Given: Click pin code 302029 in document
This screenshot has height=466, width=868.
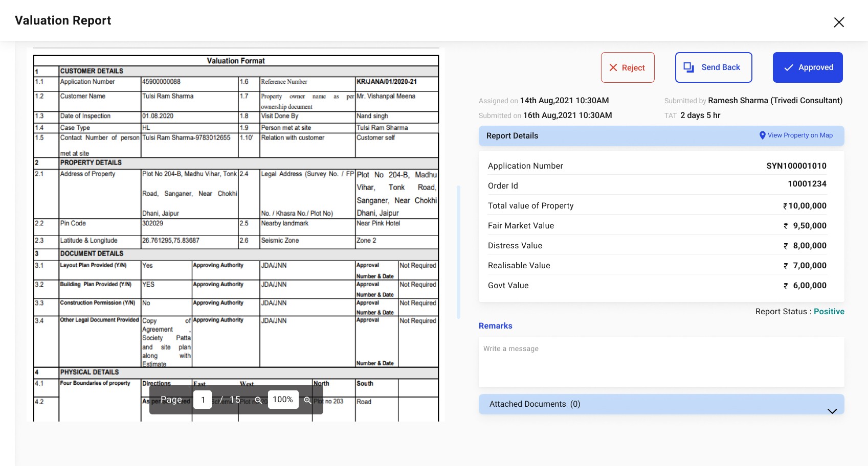Looking at the screenshot, I should point(152,223).
